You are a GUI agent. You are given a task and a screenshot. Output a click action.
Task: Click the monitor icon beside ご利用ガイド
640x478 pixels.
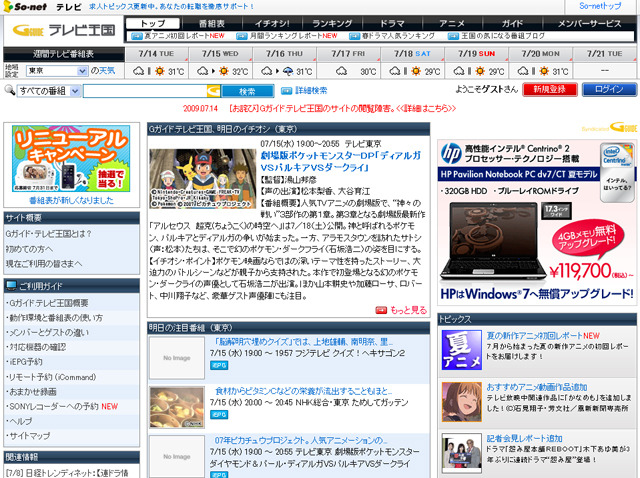point(11,286)
